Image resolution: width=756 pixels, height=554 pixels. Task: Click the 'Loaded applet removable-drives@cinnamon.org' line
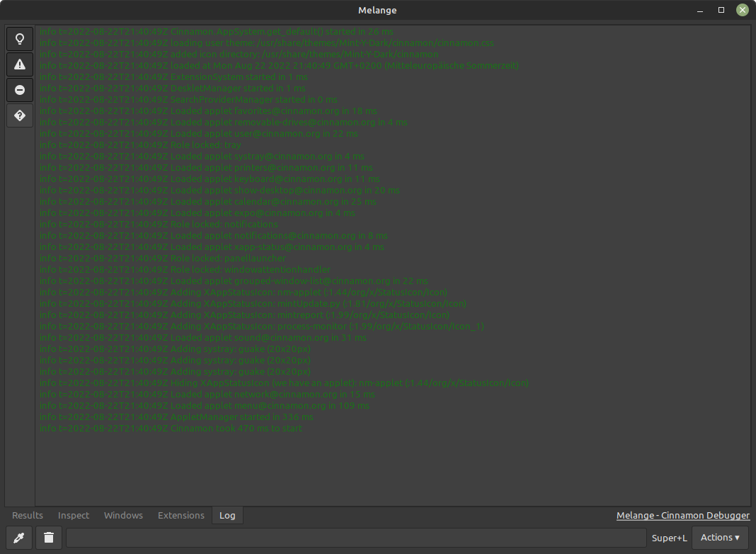[x=224, y=122]
